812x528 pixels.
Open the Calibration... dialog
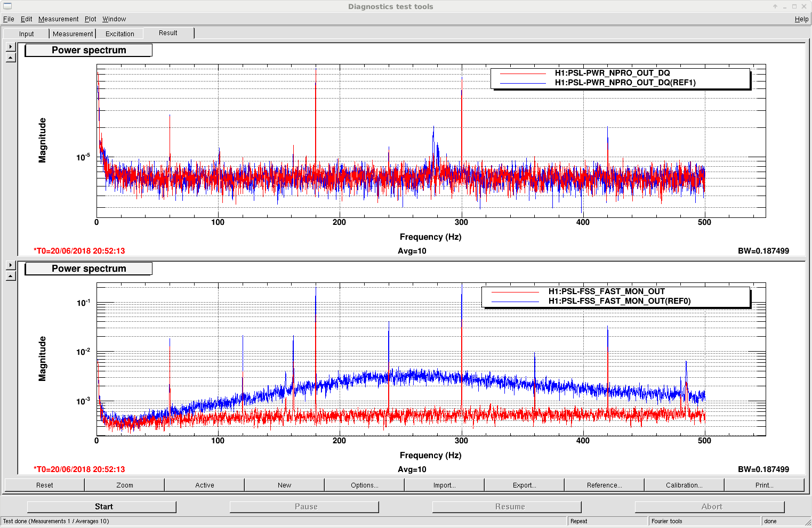(x=684, y=485)
